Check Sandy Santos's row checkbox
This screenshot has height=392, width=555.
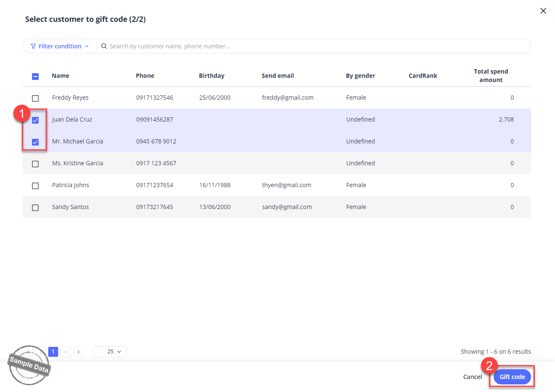[35, 207]
